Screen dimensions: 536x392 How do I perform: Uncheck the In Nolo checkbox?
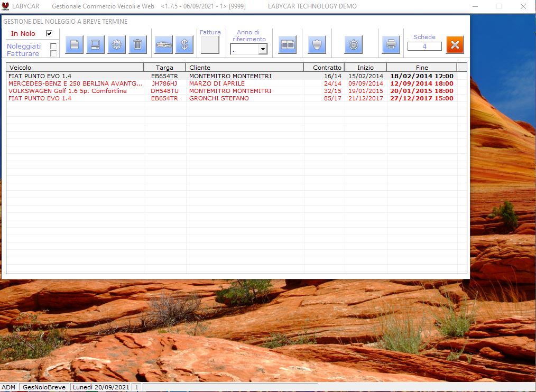[49, 33]
